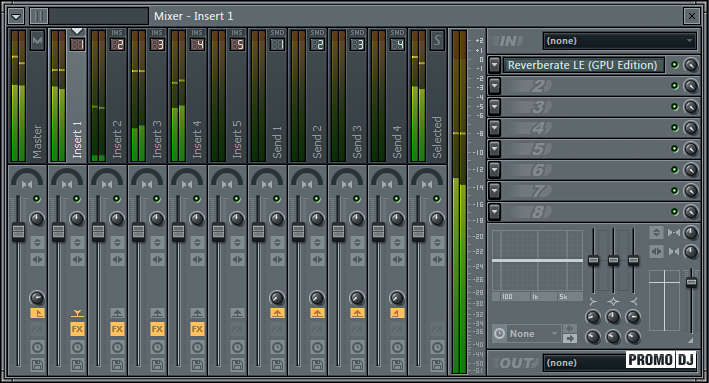Mute the Selected track via its LED
This screenshot has width=709, height=383.
coord(436,199)
